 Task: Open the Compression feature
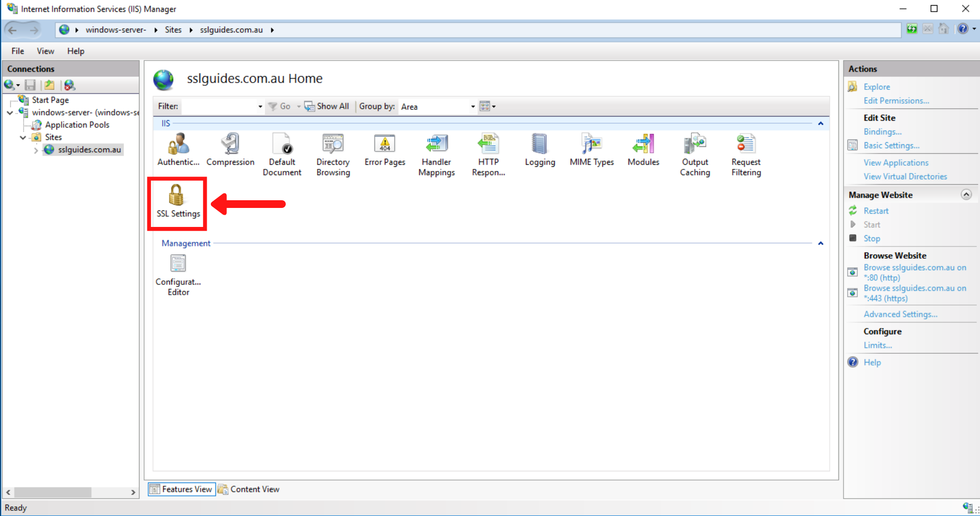(230, 149)
